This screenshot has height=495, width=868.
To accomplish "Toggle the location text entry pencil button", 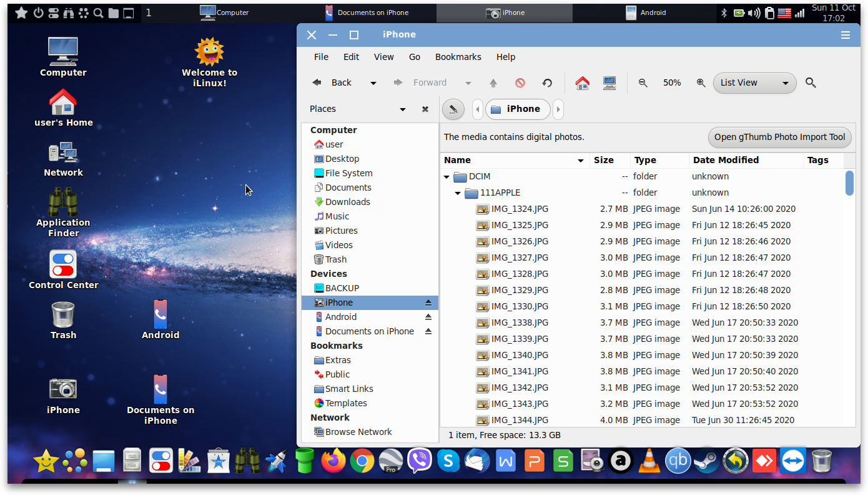I will (453, 109).
